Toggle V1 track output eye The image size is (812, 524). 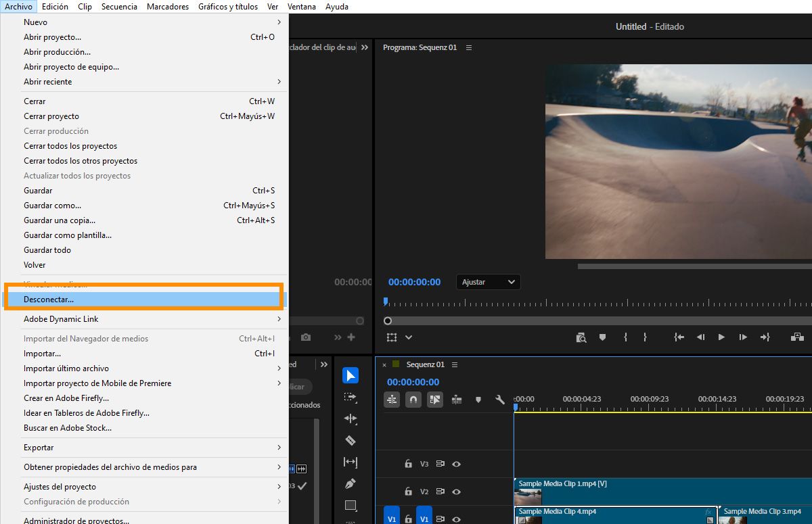coord(457,519)
